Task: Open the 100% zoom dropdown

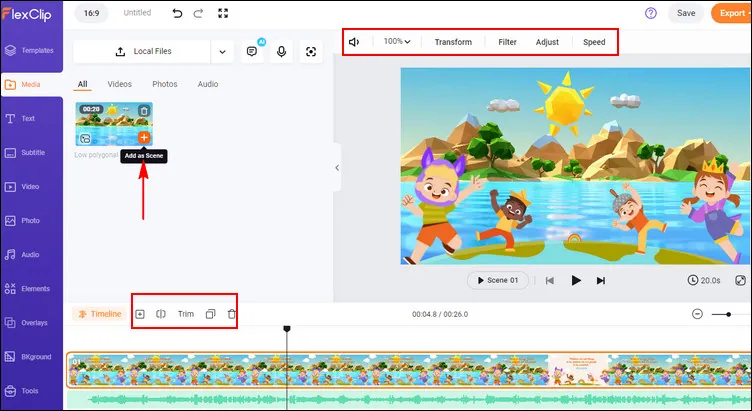Action: [397, 42]
